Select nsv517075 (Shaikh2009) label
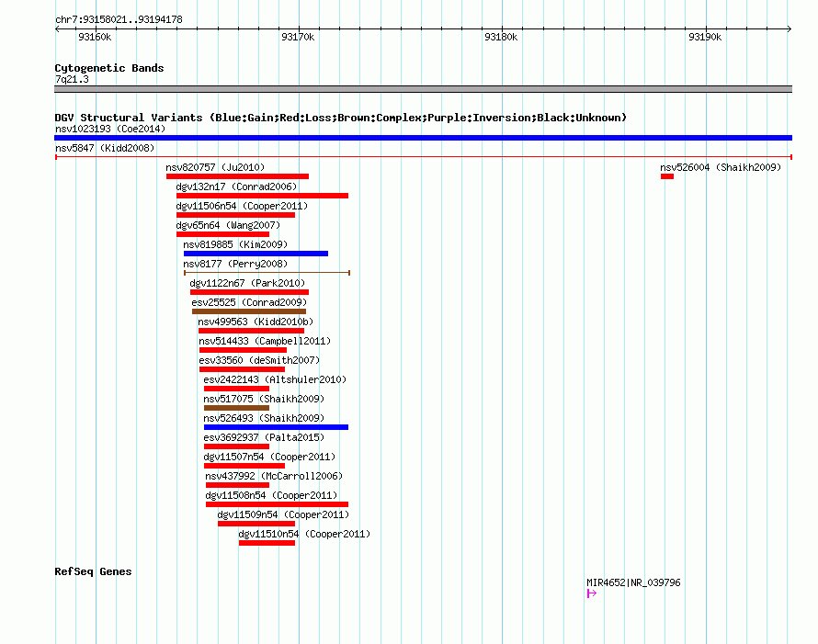The width and height of the screenshot is (818, 644). click(264, 399)
